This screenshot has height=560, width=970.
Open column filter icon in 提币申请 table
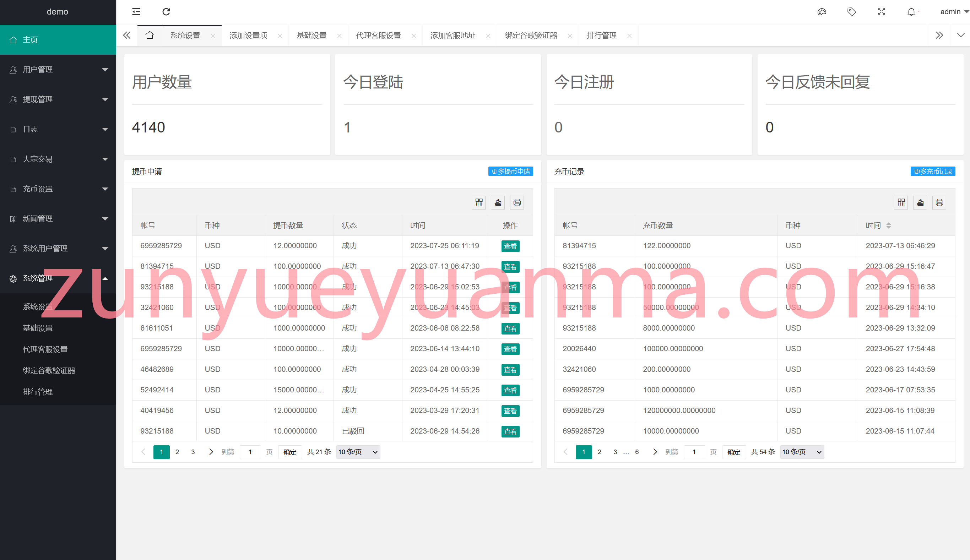pyautogui.click(x=479, y=202)
